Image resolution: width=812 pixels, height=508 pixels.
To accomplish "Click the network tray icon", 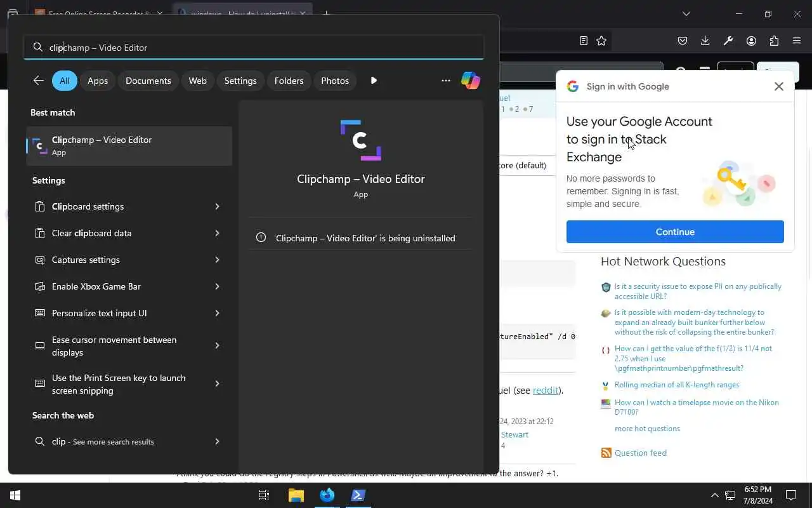I will [730, 495].
